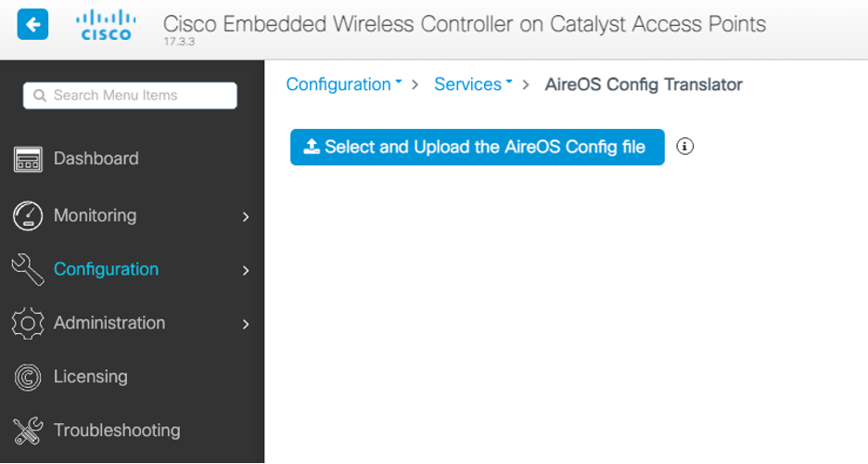Click the Troubleshooting tools icon
868x464 pixels.
(x=28, y=431)
